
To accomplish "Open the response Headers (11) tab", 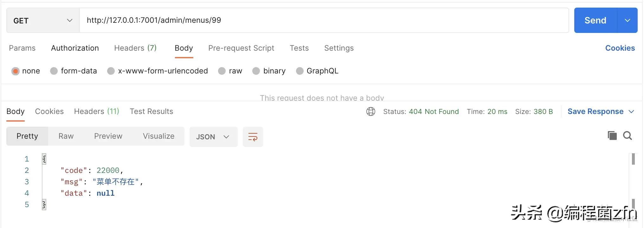I will click(x=97, y=111).
